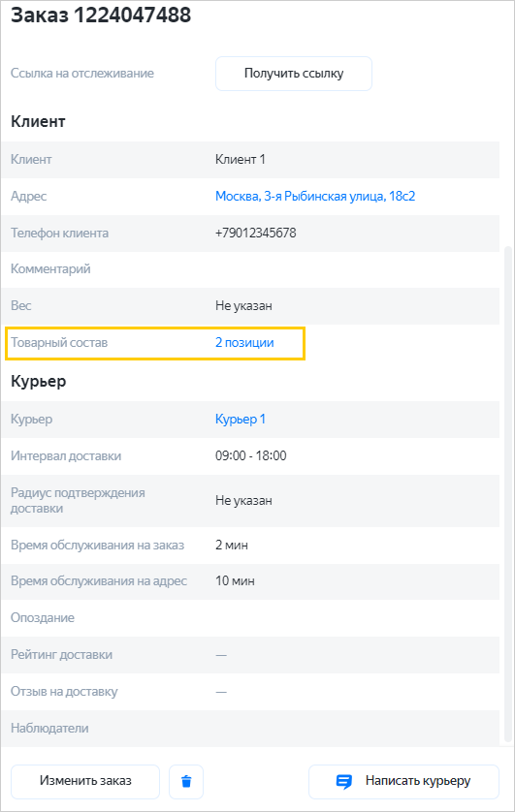Click Написать курьеру button

(x=403, y=781)
